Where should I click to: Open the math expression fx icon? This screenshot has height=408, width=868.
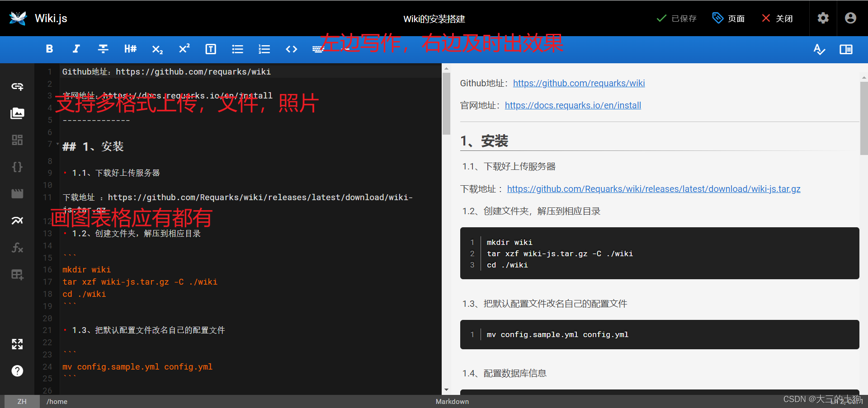pyautogui.click(x=17, y=248)
